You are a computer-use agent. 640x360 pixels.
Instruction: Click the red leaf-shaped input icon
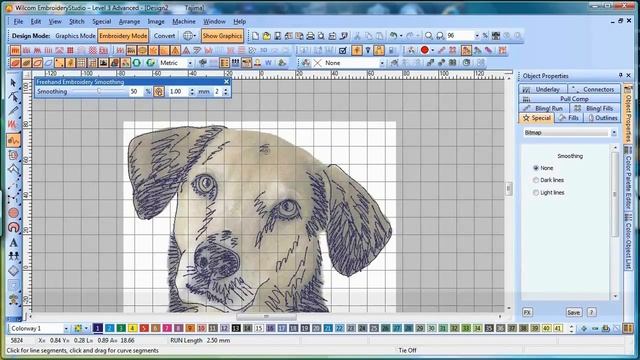pos(15,63)
